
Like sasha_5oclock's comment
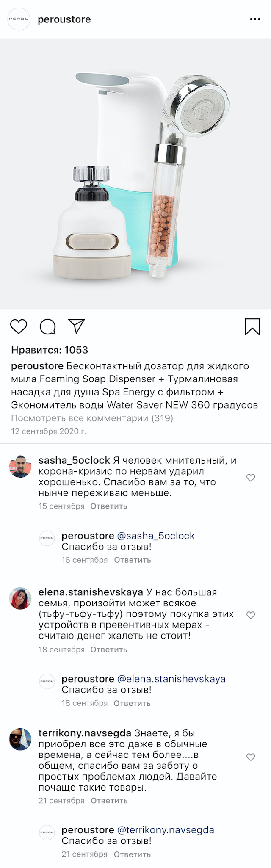pos(251,478)
